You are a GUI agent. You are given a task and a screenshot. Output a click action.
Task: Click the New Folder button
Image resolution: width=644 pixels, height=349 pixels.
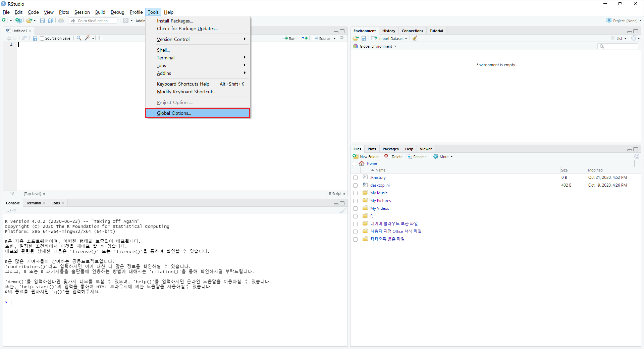point(366,157)
